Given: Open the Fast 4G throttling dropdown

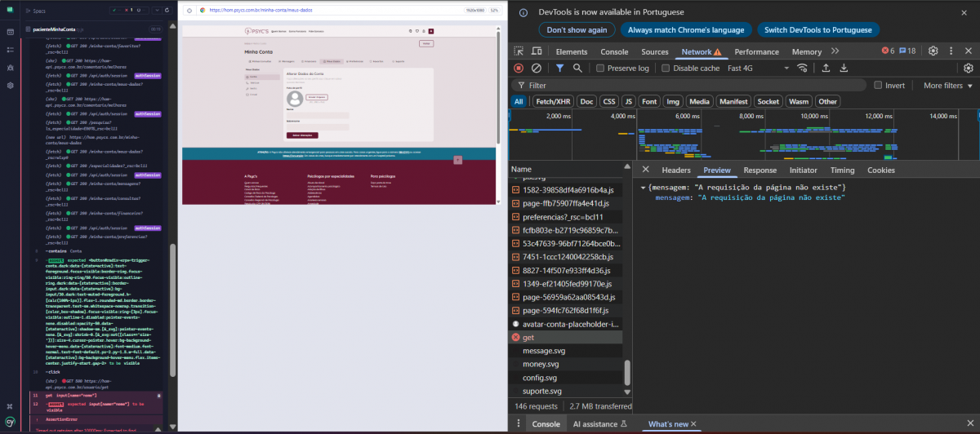Looking at the screenshot, I should [757, 69].
